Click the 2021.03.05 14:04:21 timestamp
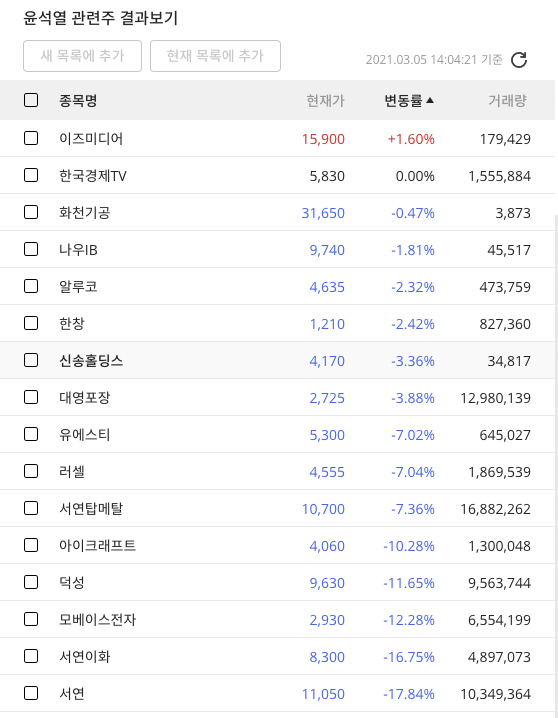This screenshot has width=558, height=718. click(421, 60)
